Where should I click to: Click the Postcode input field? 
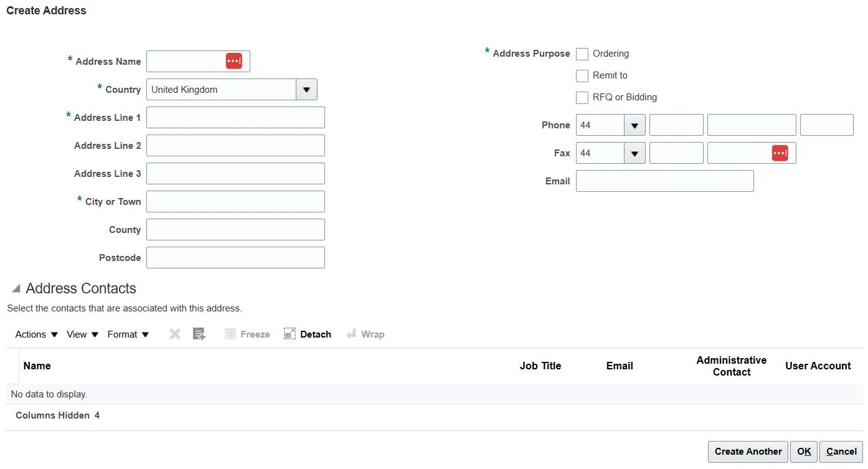click(235, 258)
